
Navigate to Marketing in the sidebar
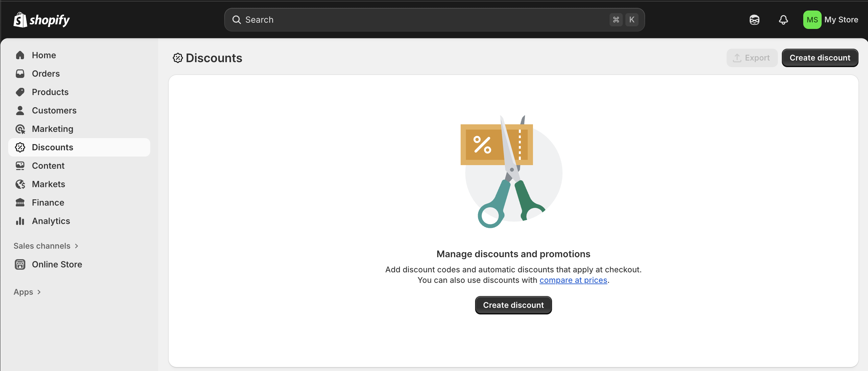[52, 129]
